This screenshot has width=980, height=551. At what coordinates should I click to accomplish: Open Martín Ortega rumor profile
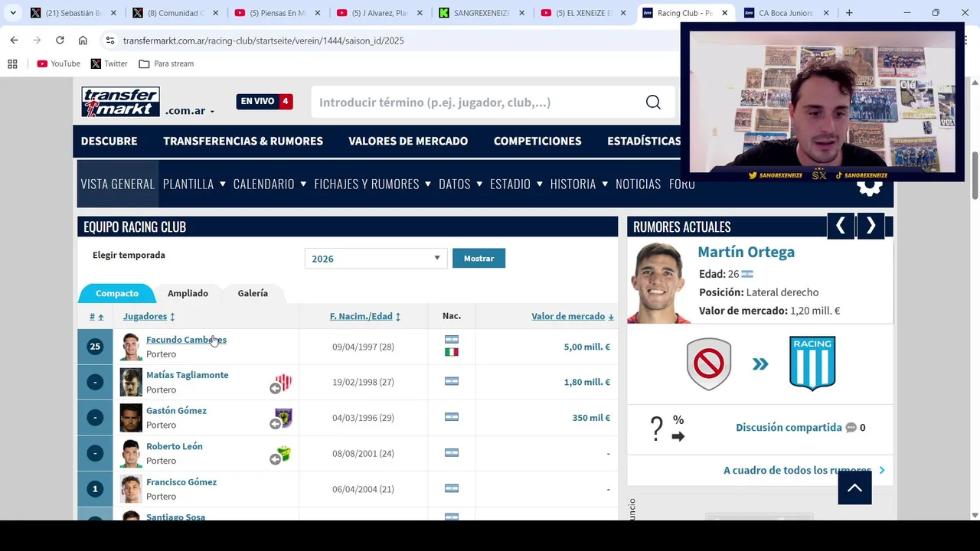click(746, 252)
